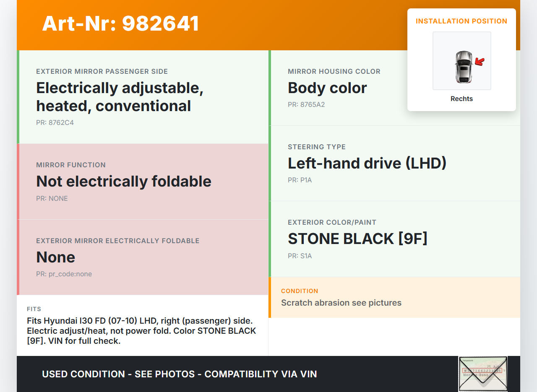537x392 pixels.
Task: Select STONE BLACK [9F] paint value
Action: click(357, 239)
